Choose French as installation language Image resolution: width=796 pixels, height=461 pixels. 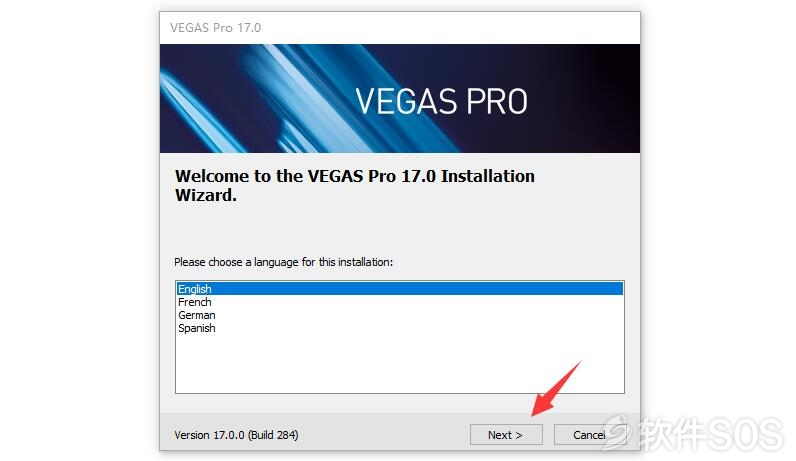click(194, 302)
